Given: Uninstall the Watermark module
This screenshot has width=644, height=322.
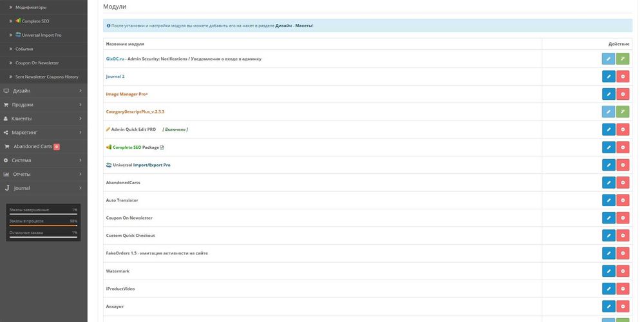Looking at the screenshot, I should [623, 271].
